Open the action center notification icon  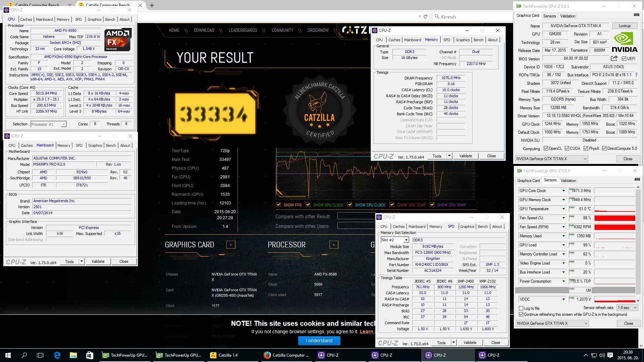[x=610, y=355]
